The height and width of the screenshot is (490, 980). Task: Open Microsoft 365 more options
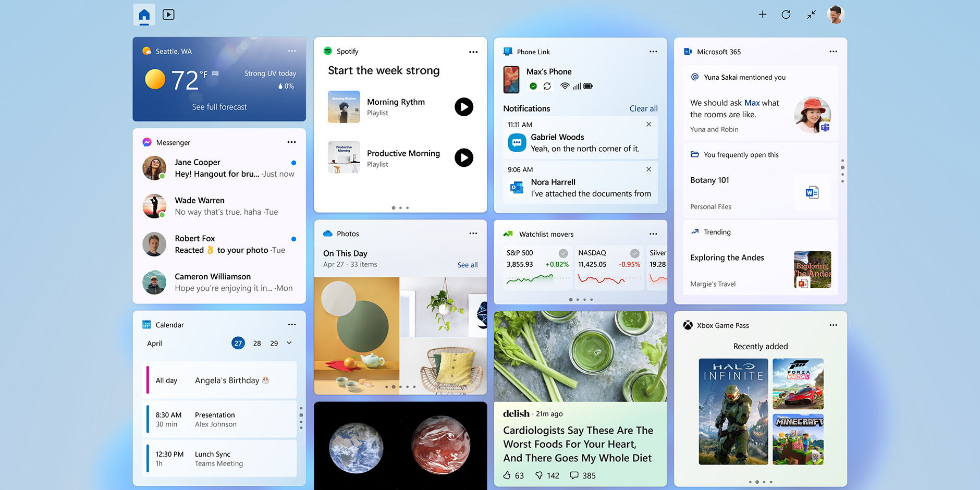834,52
